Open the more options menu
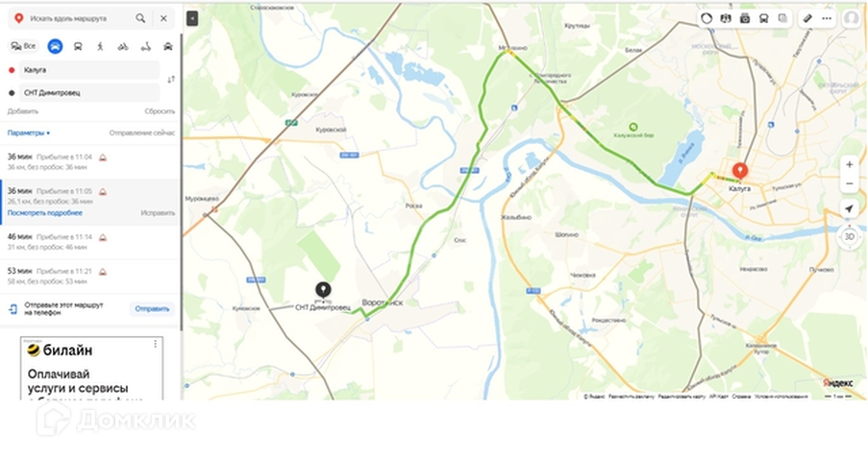868x461 pixels. (x=827, y=18)
